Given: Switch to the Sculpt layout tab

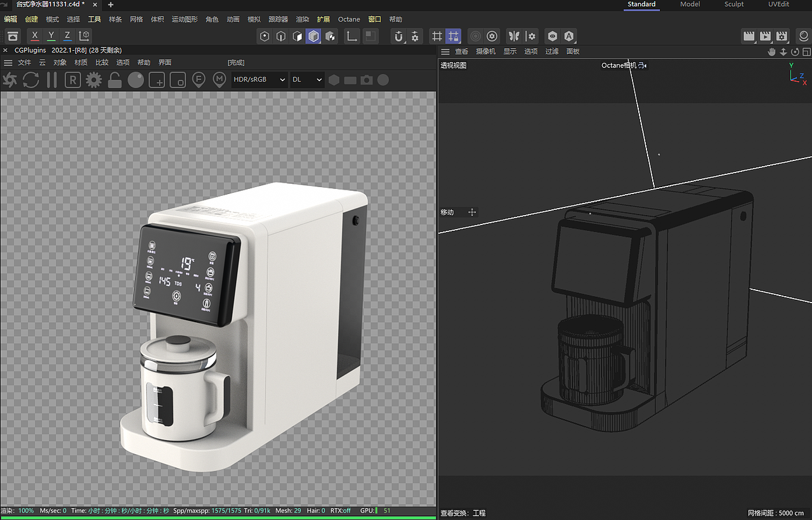Looking at the screenshot, I should (734, 4).
